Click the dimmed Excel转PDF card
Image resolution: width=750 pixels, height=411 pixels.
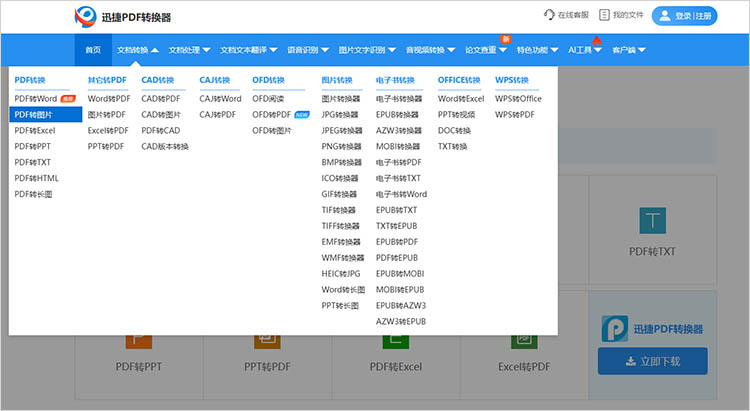[x=524, y=367]
